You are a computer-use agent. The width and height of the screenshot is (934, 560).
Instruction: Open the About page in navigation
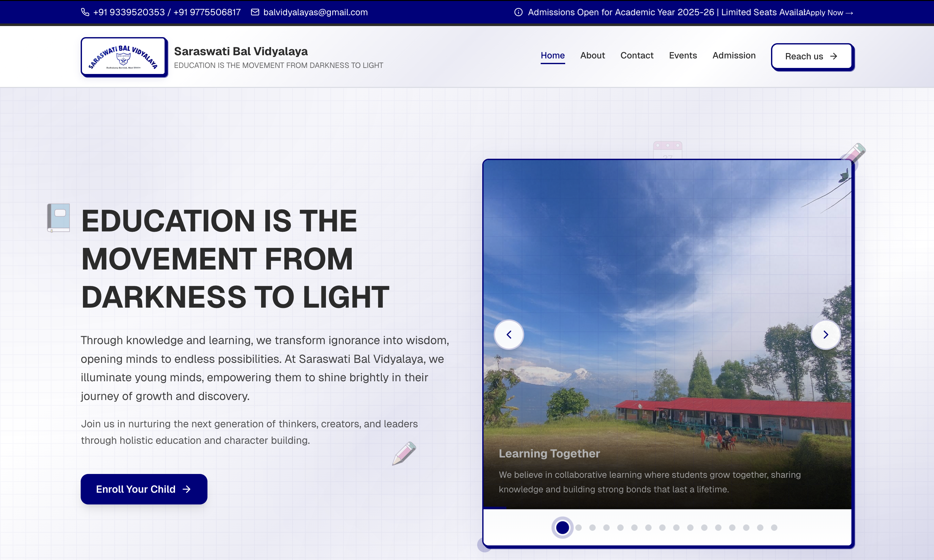point(592,56)
